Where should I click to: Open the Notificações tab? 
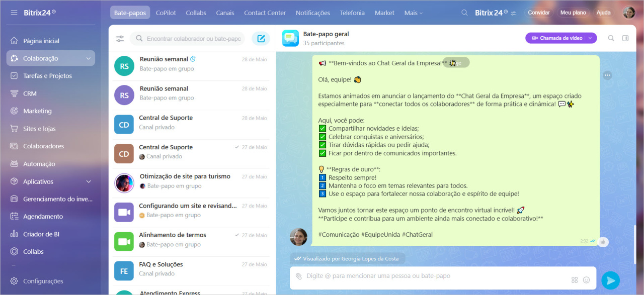[x=313, y=13]
